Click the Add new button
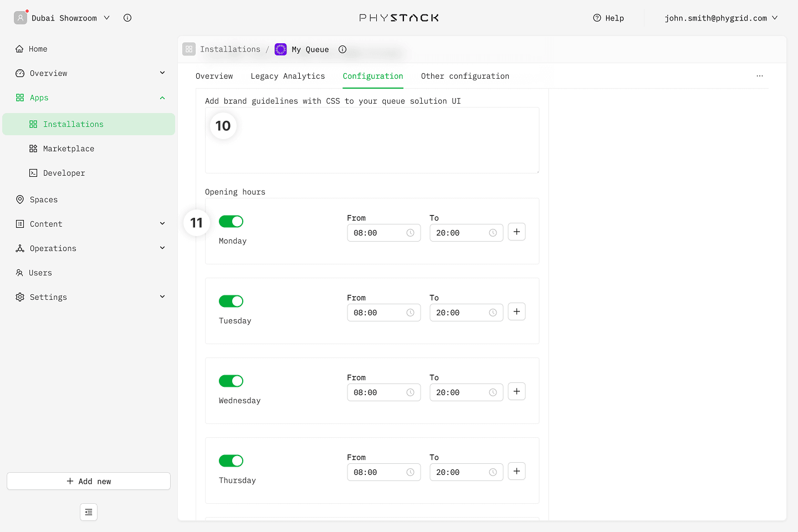 (89, 481)
